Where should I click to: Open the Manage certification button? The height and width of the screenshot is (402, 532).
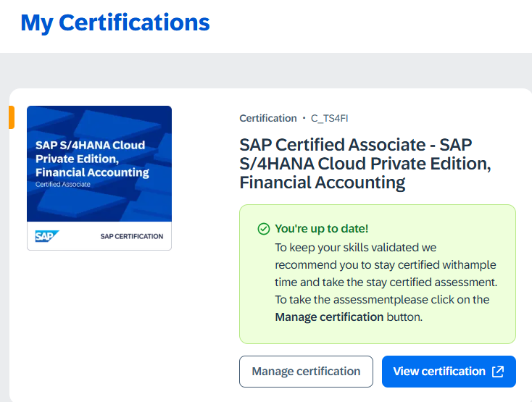tap(306, 372)
